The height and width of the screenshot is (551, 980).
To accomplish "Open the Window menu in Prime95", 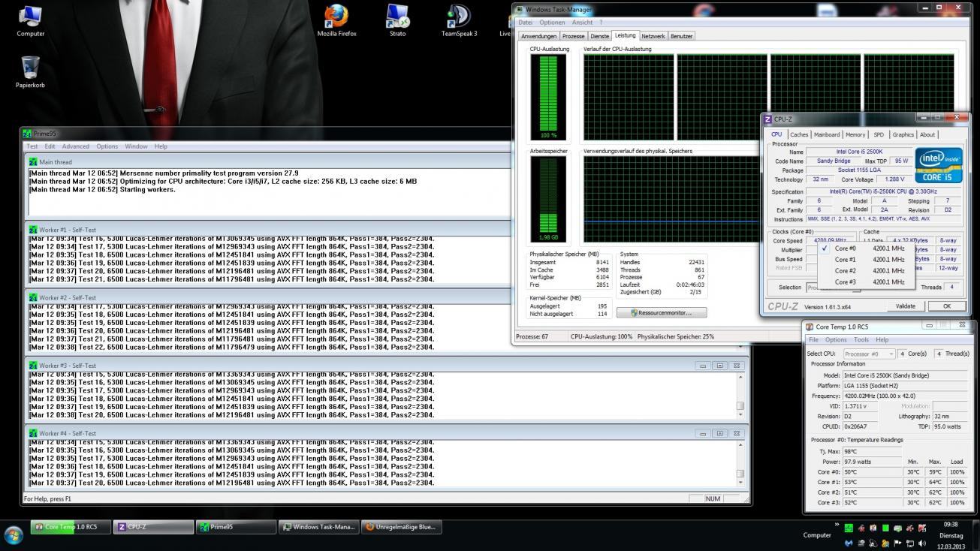I will [136, 146].
